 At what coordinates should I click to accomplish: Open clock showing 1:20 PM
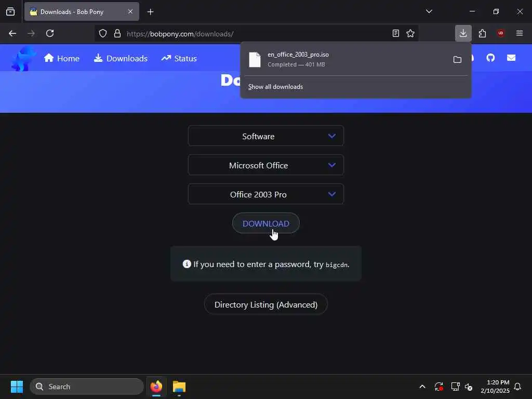495,387
